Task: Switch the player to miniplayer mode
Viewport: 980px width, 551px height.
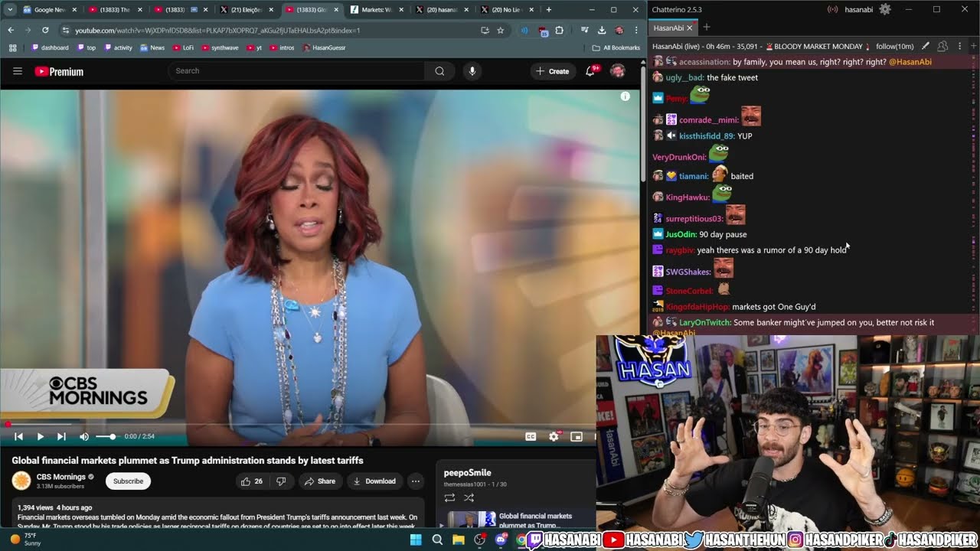Action: tap(577, 436)
